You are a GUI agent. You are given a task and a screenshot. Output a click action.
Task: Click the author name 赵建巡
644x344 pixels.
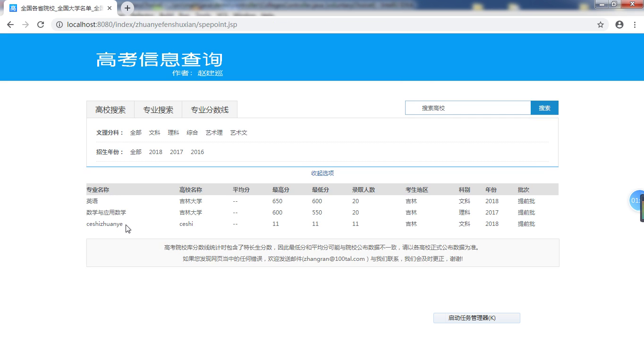click(x=210, y=73)
